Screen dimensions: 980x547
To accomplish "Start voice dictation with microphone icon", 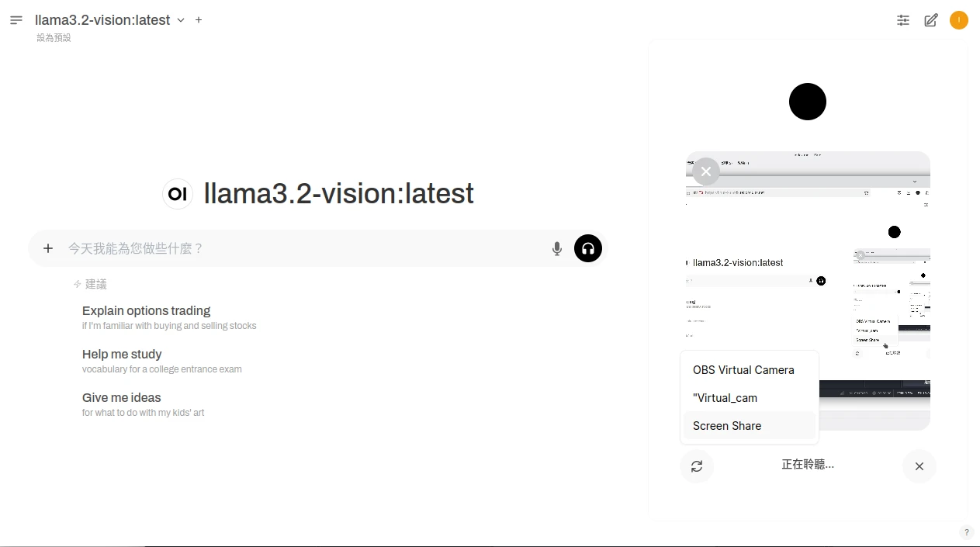I will [556, 248].
